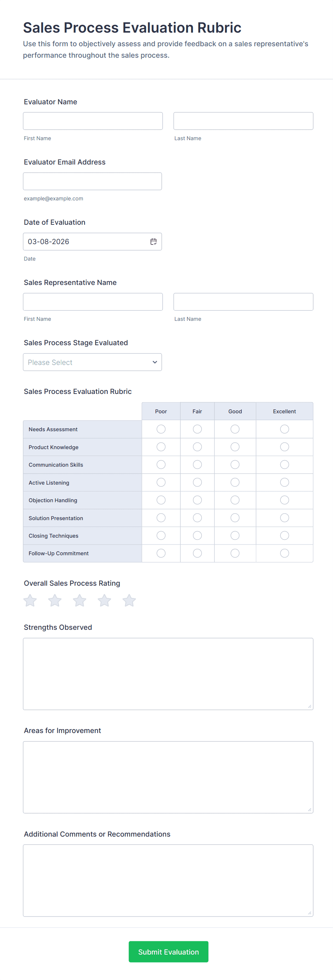Viewport: 333px width, 980px height.
Task: Open the Sales Process Stage dropdown
Action: [92, 362]
